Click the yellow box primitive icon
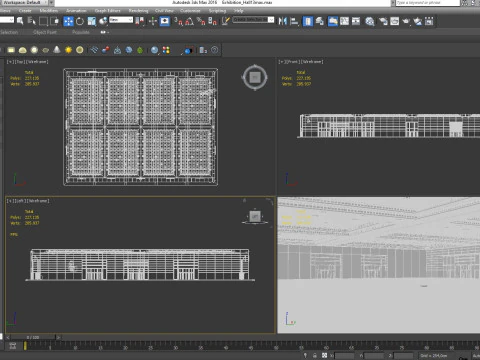 [x=11, y=50]
